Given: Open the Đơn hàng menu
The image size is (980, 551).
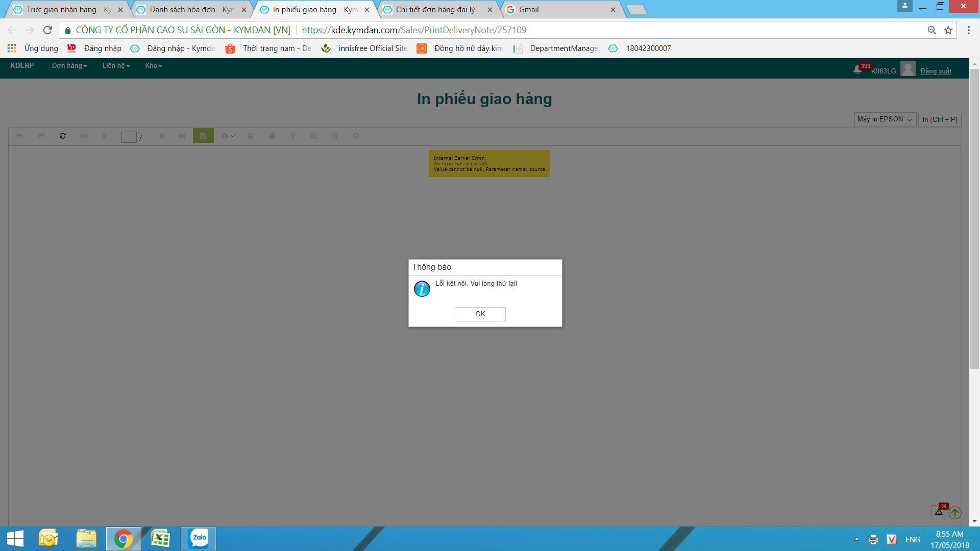Looking at the screenshot, I should point(69,66).
